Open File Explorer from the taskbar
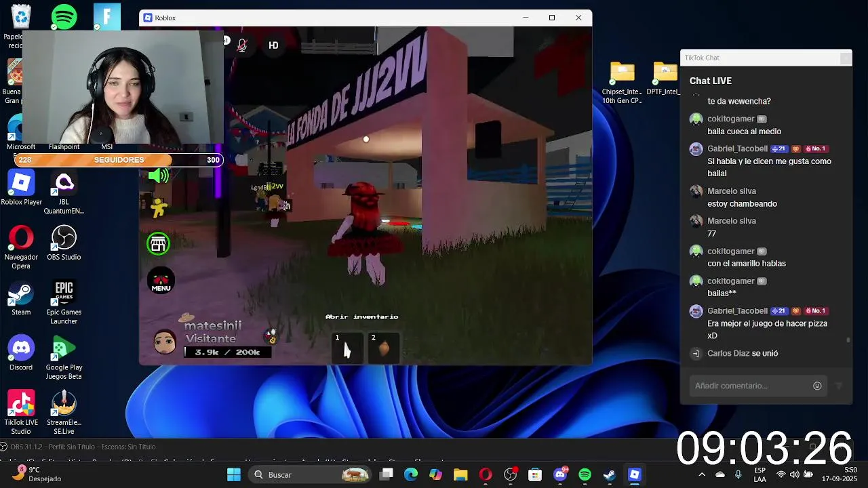 [460, 474]
